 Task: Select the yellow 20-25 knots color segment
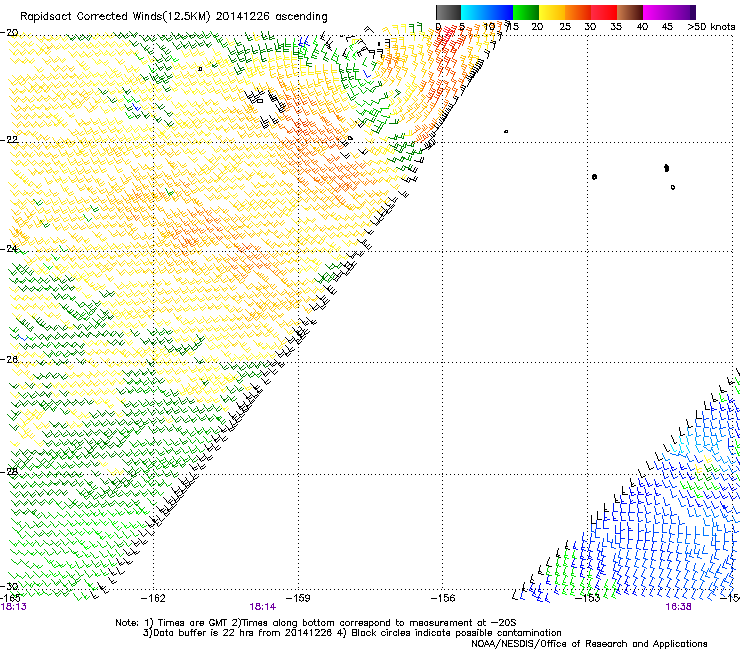pyautogui.click(x=552, y=12)
